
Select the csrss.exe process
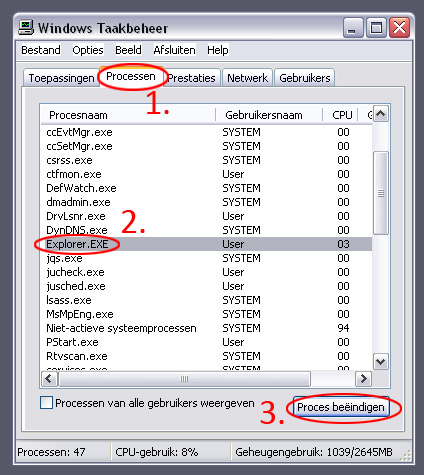click(206, 160)
